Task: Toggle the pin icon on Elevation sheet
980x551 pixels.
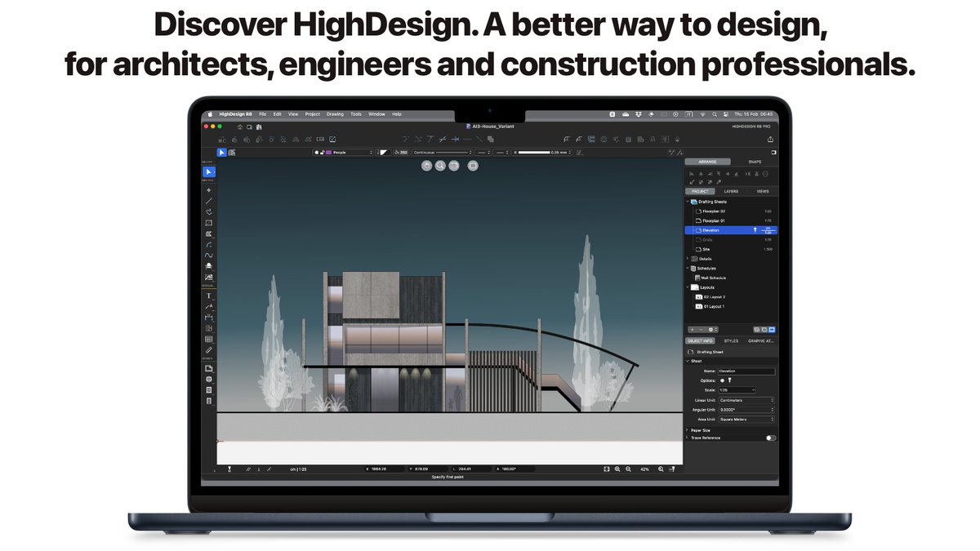Action: click(755, 230)
